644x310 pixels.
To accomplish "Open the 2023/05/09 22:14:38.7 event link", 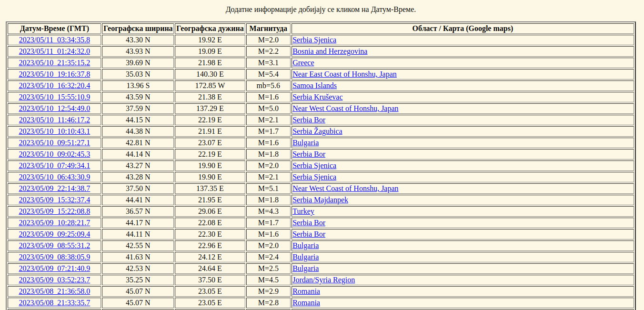I will click(54, 189).
